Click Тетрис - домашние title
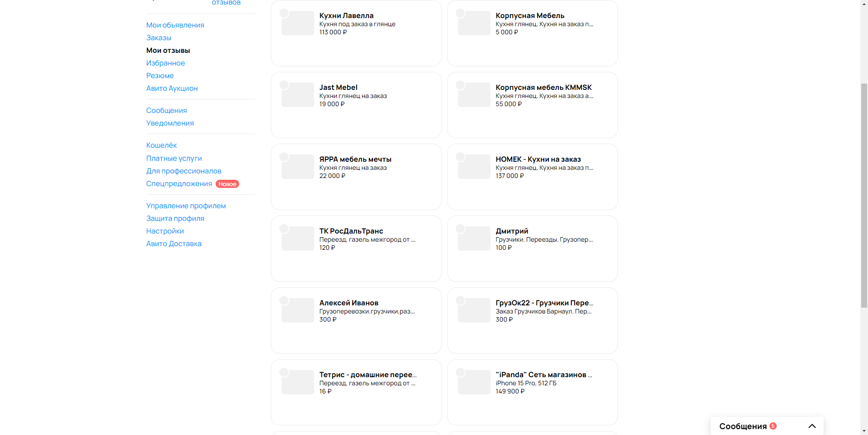This screenshot has width=868, height=435. tap(368, 375)
